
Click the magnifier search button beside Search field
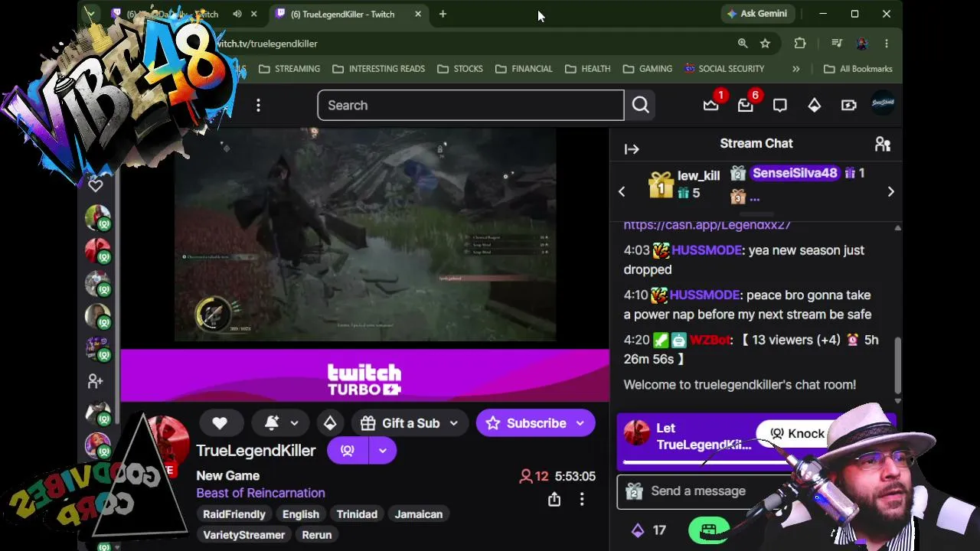[641, 106]
